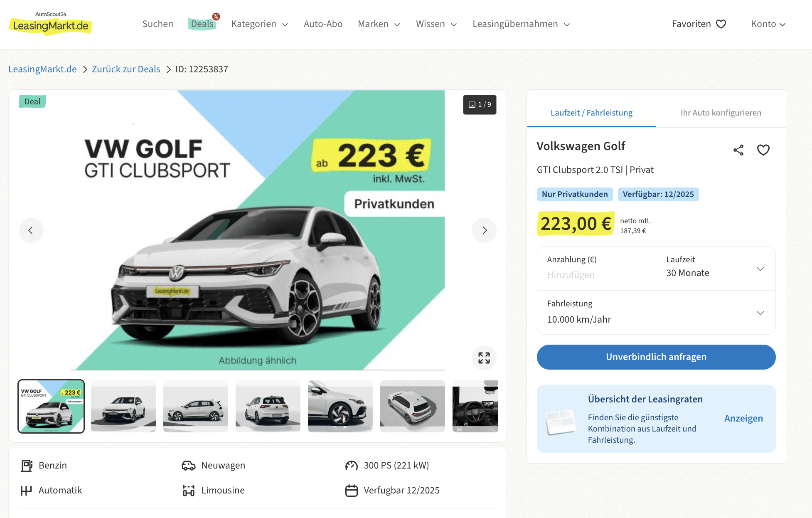812x518 pixels.
Task: Click Unverbindlich anfragen button
Action: [x=656, y=357]
